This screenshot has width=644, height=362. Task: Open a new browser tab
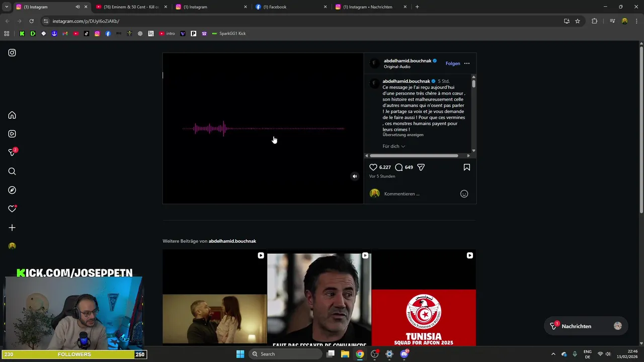pos(417,7)
